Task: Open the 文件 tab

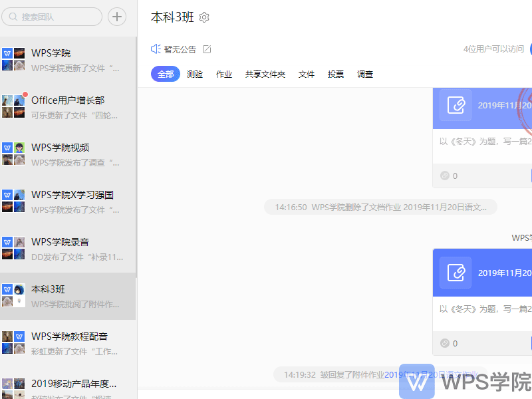Action: coord(307,74)
